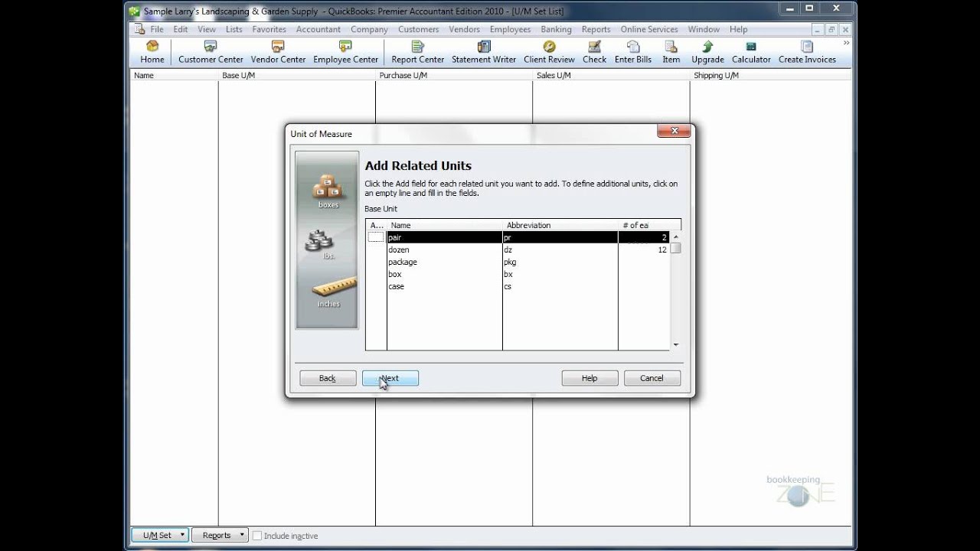Open the Banking menu

pyautogui.click(x=556, y=29)
